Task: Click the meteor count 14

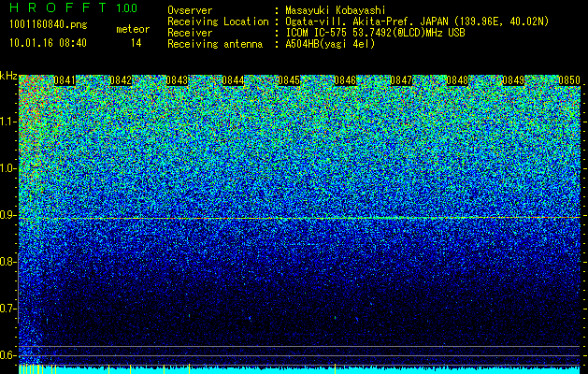Action: [136, 43]
